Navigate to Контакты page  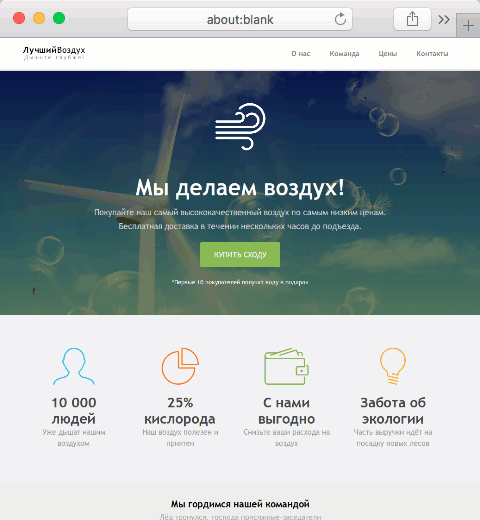pos(432,54)
